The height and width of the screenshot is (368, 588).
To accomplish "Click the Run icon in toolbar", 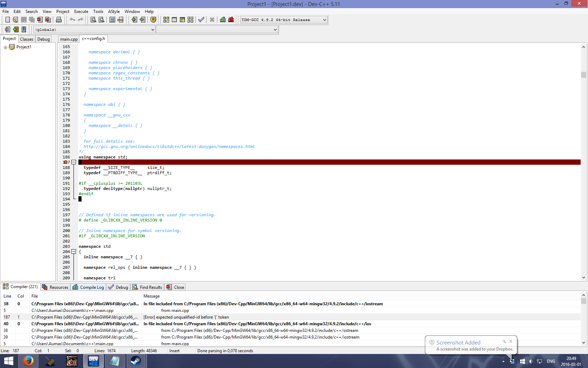I will click(x=174, y=20).
